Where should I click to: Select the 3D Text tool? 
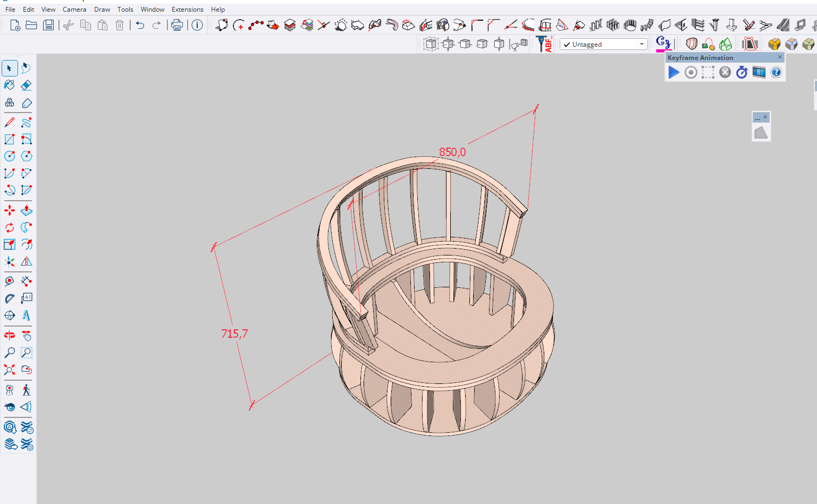point(26,315)
